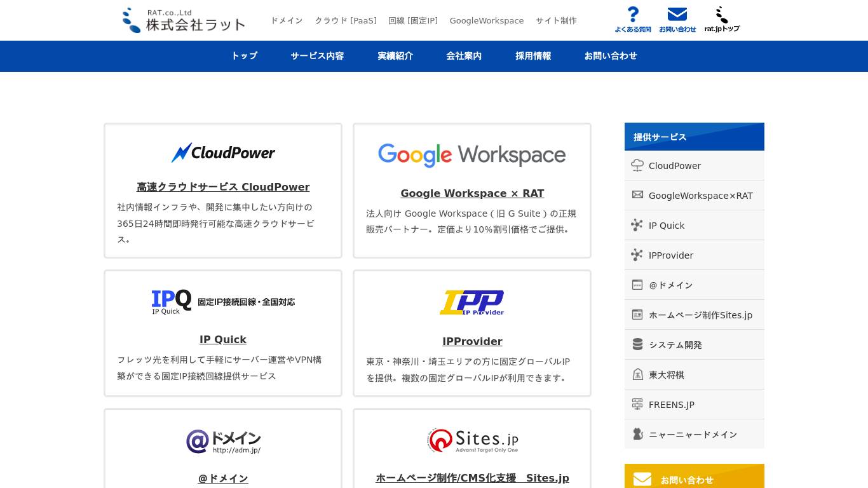The width and height of the screenshot is (868, 488).
Task: Go to 会社案内 in the navigation bar
Action: tap(464, 56)
